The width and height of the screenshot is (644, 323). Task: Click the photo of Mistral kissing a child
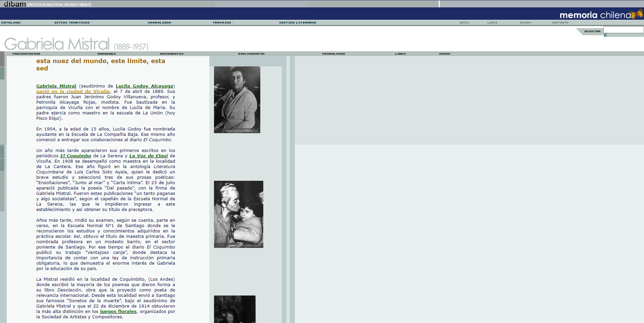point(238,214)
